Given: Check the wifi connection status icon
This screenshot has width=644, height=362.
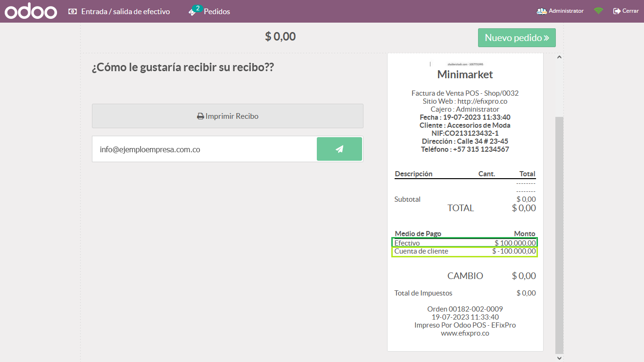Looking at the screenshot, I should pos(598,11).
